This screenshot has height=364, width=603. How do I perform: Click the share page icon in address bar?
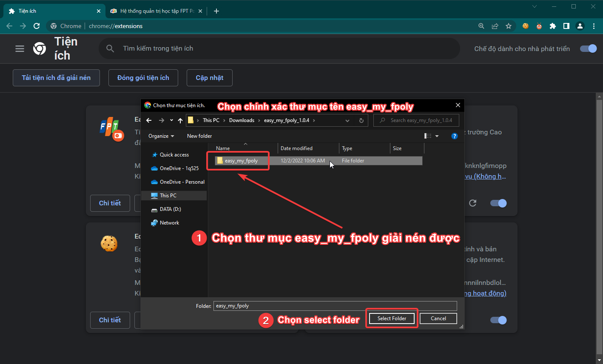(495, 26)
